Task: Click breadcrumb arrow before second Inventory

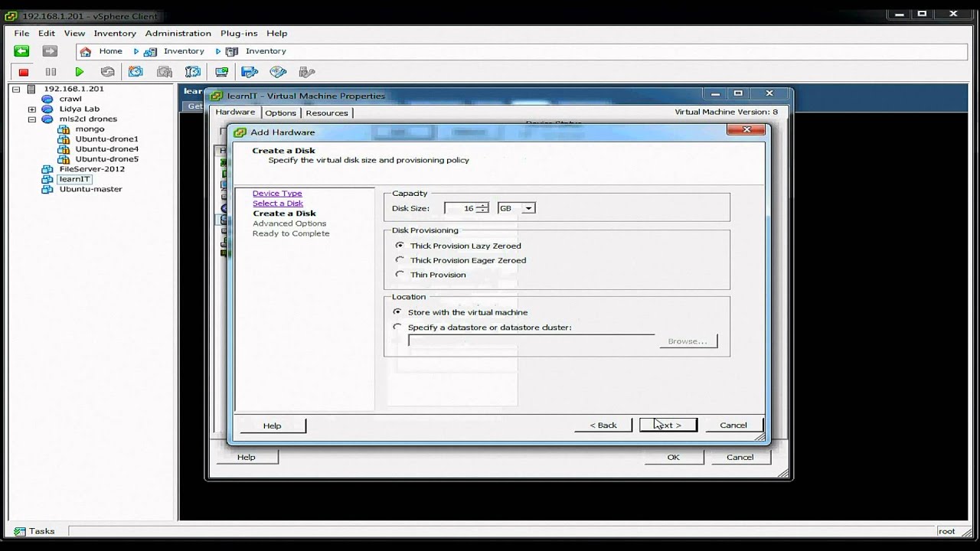Action: tap(218, 51)
